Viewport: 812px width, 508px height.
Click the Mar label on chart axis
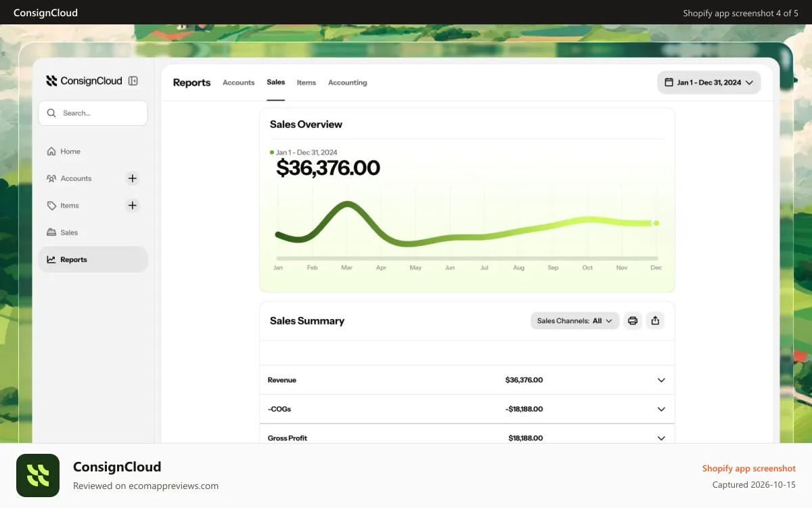pos(346,268)
